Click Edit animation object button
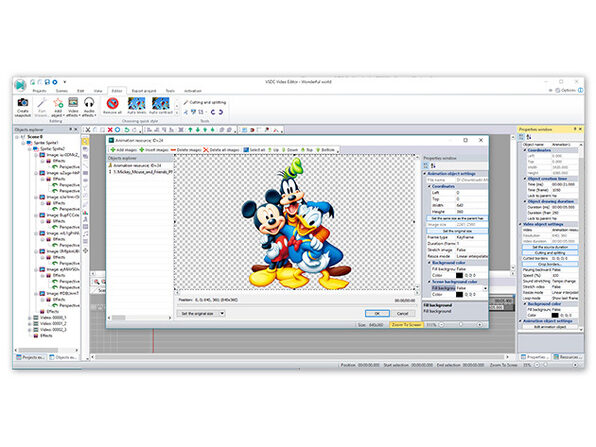Screen dimensions: 596x447 point(550,327)
